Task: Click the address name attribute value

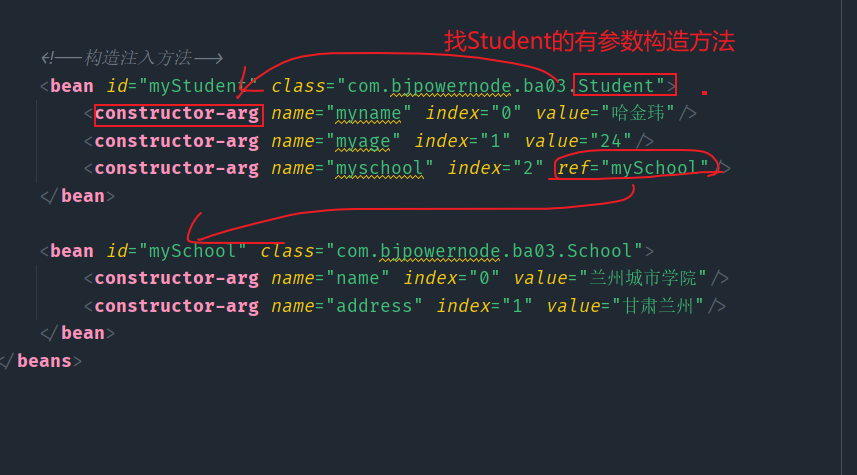Action: (x=373, y=306)
